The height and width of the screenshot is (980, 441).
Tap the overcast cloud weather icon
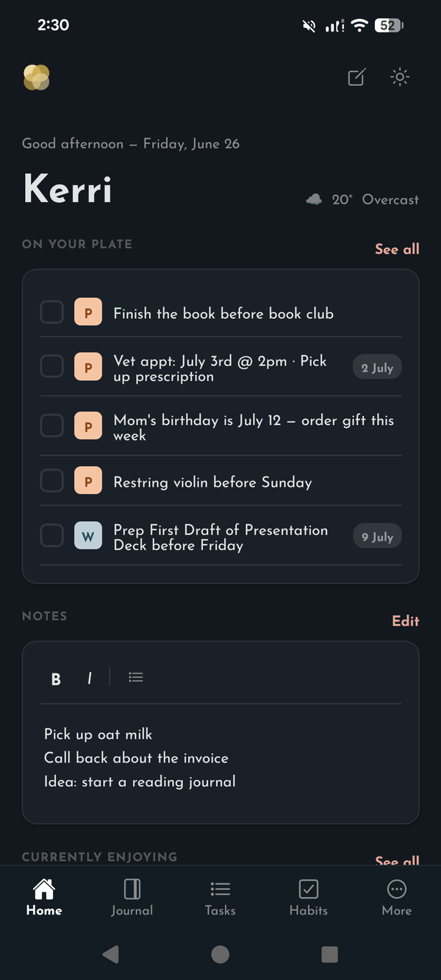[314, 199]
